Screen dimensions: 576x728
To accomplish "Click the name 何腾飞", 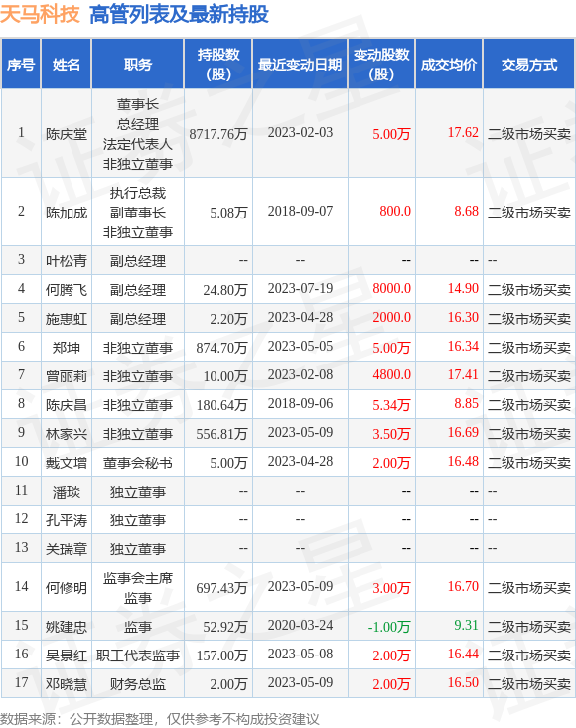I will 67,290.
